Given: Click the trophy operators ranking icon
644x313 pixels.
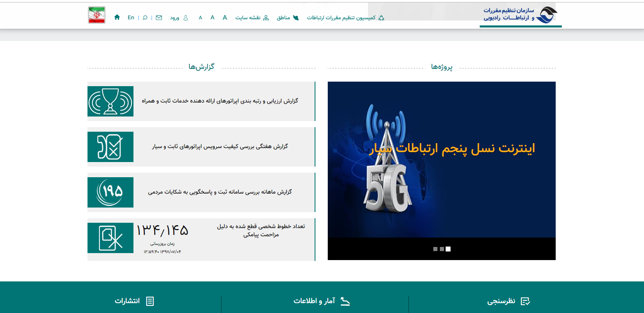Looking at the screenshot, I should 110,101.
